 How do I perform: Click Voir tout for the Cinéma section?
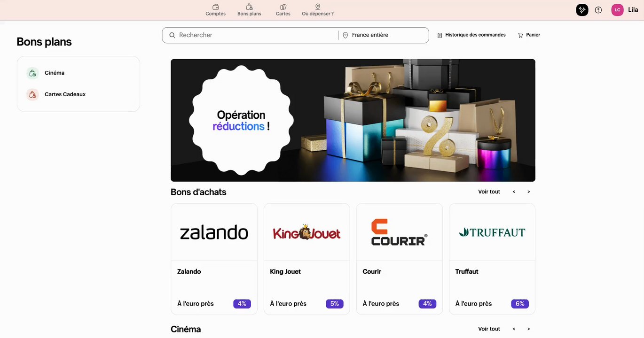[x=489, y=329]
